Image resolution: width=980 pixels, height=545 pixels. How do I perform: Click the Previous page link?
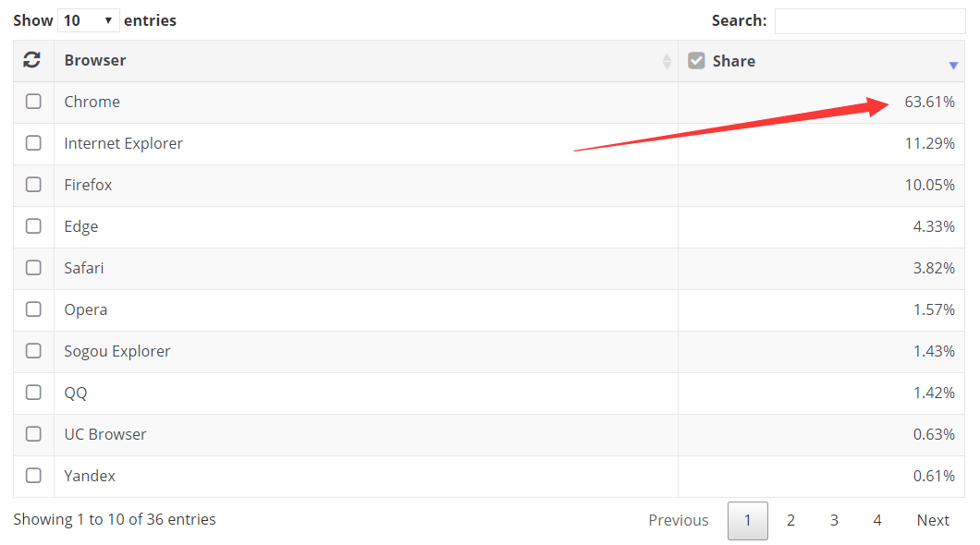point(678,520)
